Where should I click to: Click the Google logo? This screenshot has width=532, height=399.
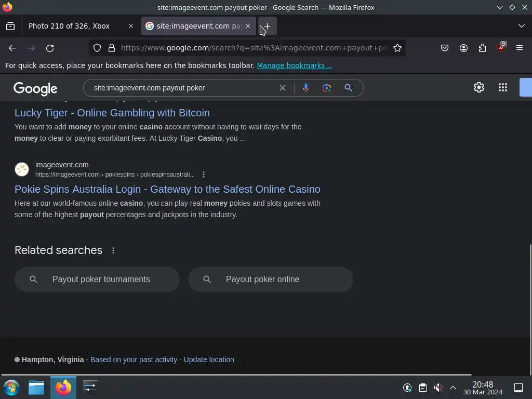[35, 88]
